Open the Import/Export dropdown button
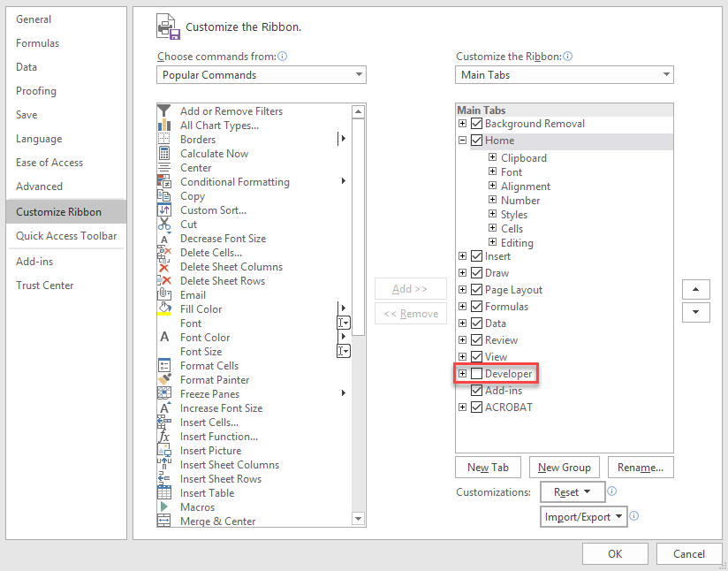728x571 pixels. (584, 517)
